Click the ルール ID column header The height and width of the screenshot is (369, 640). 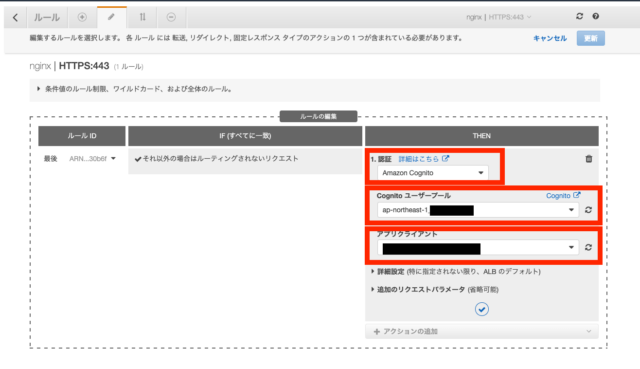(82, 136)
